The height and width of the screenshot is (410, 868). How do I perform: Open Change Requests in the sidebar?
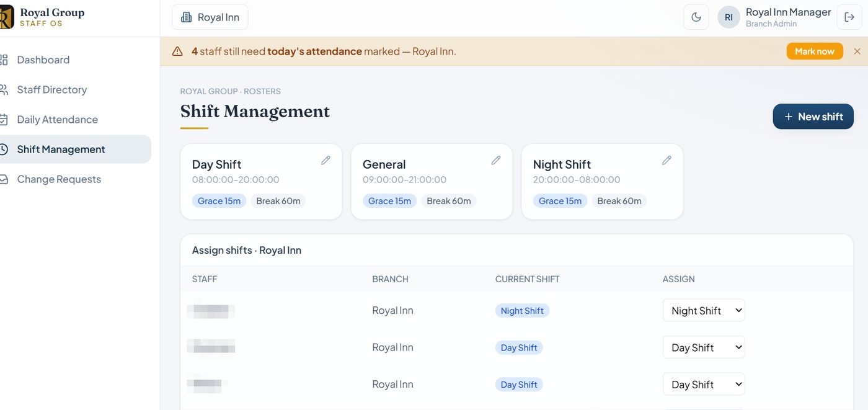75,179
